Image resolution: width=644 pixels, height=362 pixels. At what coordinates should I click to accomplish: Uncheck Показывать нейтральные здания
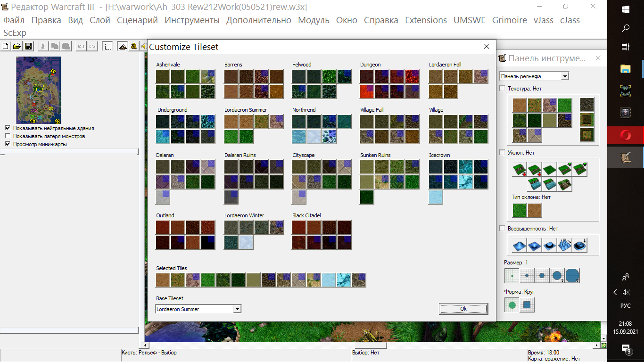coord(7,128)
